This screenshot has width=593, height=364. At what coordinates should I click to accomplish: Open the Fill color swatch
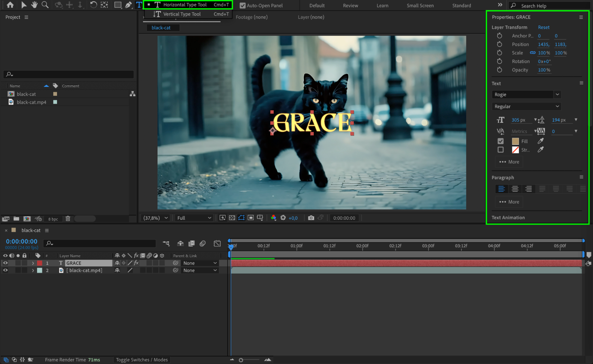[x=515, y=141]
